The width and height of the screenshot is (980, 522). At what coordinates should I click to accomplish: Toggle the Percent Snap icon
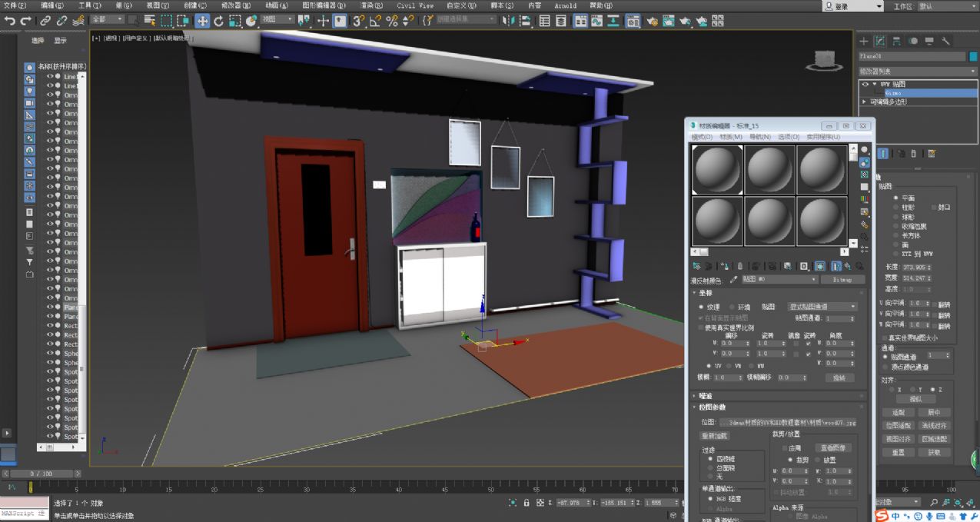pos(391,21)
